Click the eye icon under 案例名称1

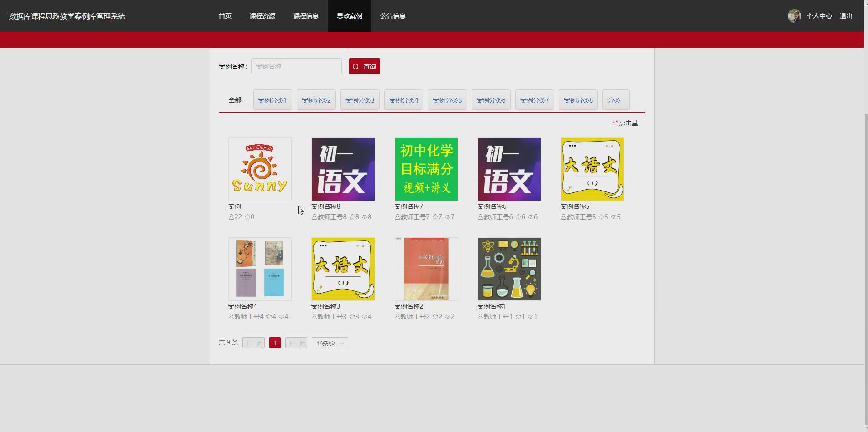click(x=530, y=316)
